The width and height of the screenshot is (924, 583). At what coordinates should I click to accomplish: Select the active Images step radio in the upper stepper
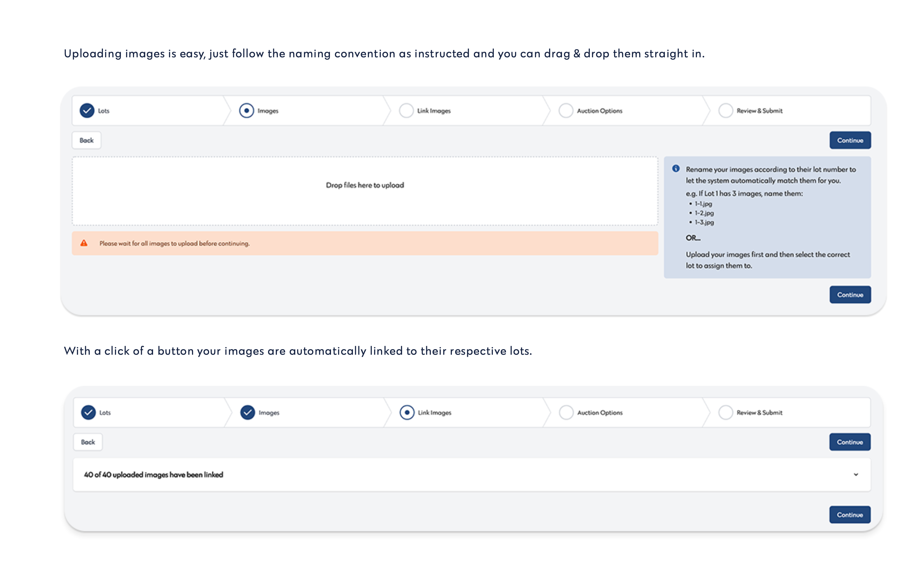pyautogui.click(x=246, y=110)
